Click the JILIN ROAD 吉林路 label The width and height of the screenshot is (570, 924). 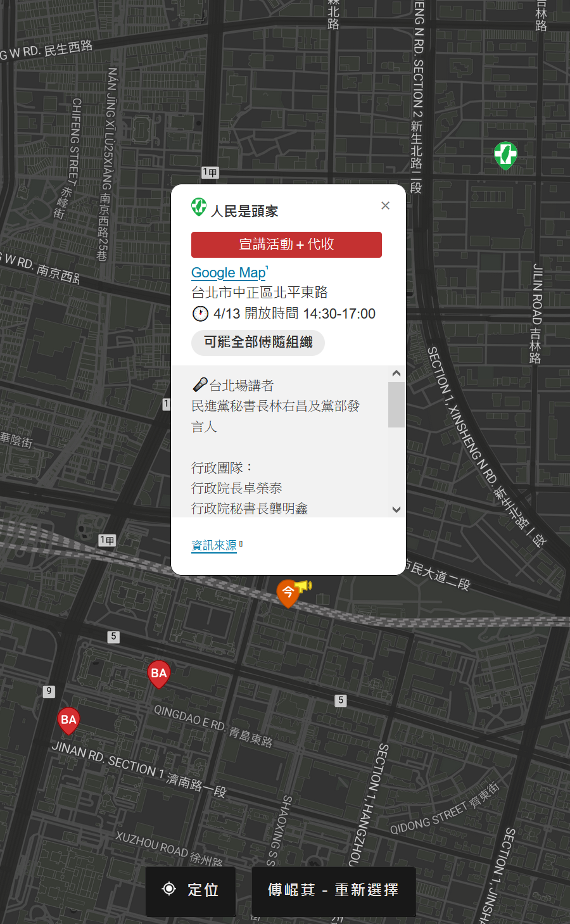(536, 313)
